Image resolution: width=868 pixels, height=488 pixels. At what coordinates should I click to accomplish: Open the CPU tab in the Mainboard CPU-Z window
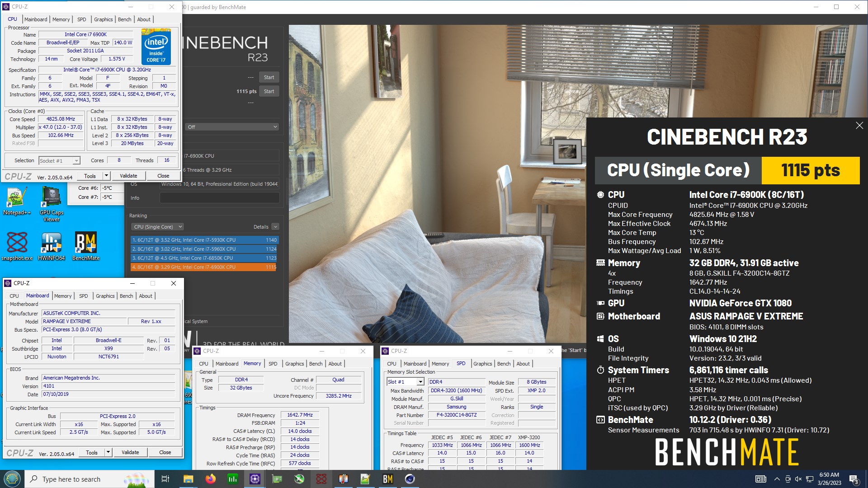(14, 296)
